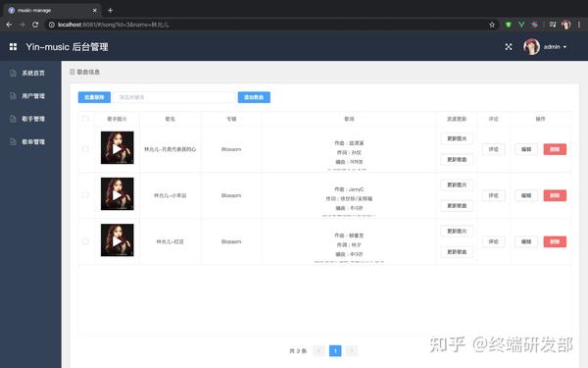The width and height of the screenshot is (588, 368).
Task: Click 编辑 for 红豆 row
Action: (526, 241)
